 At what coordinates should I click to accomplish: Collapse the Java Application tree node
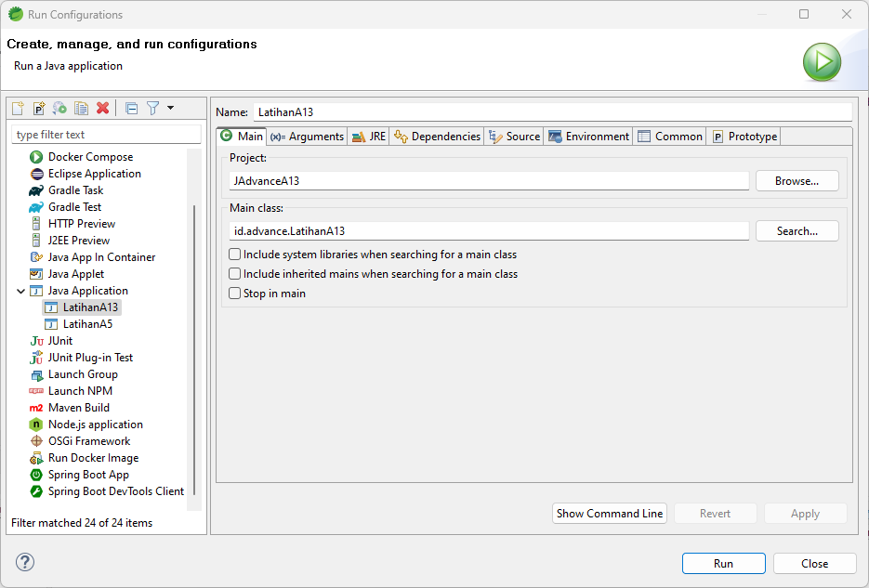tap(21, 291)
